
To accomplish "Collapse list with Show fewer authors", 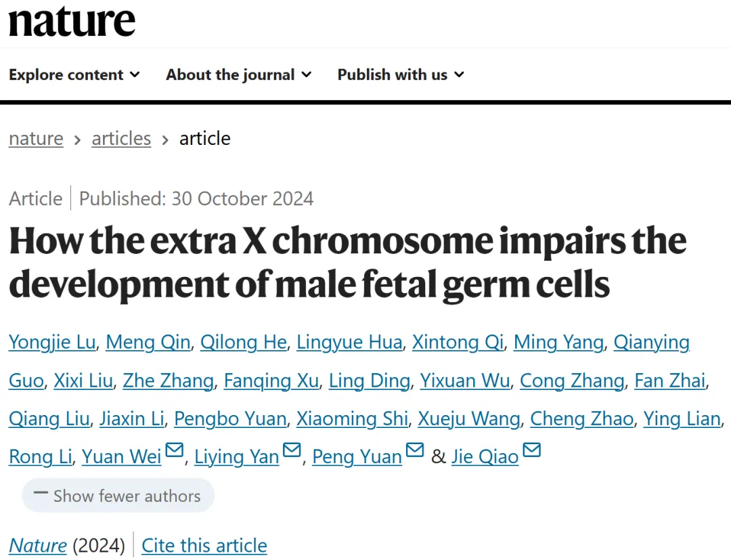I will point(118,496).
